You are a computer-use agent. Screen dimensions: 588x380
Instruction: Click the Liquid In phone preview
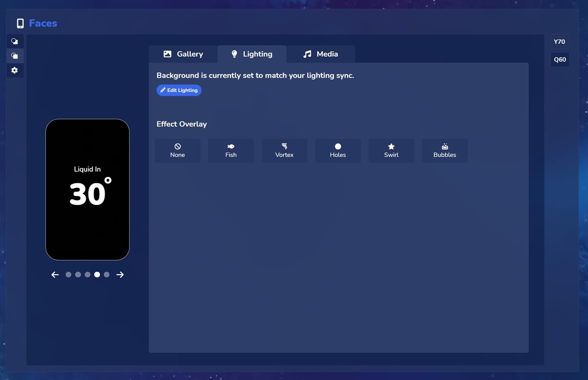pyautogui.click(x=87, y=189)
